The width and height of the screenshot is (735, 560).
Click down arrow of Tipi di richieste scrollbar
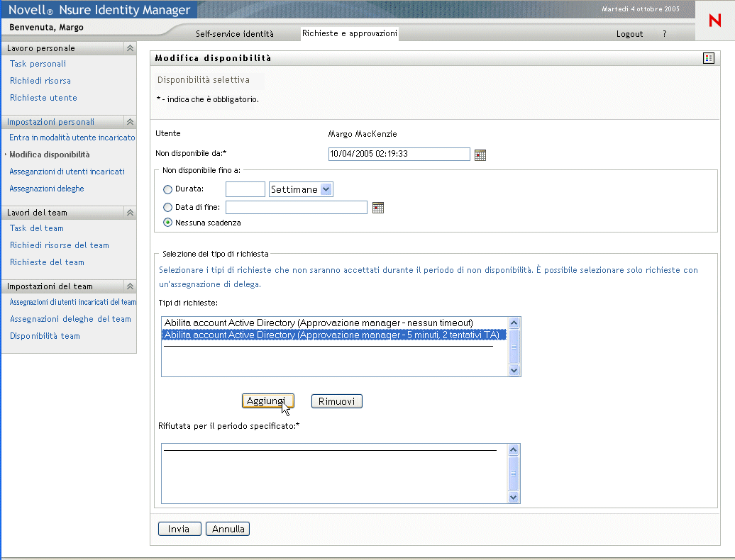[x=514, y=370]
